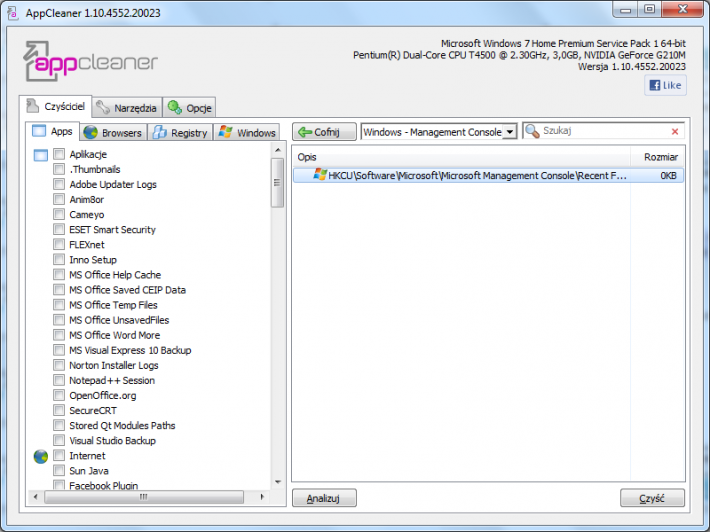Click the Szukaj search field
Image resolution: width=710 pixels, height=532 pixels.
click(604, 131)
